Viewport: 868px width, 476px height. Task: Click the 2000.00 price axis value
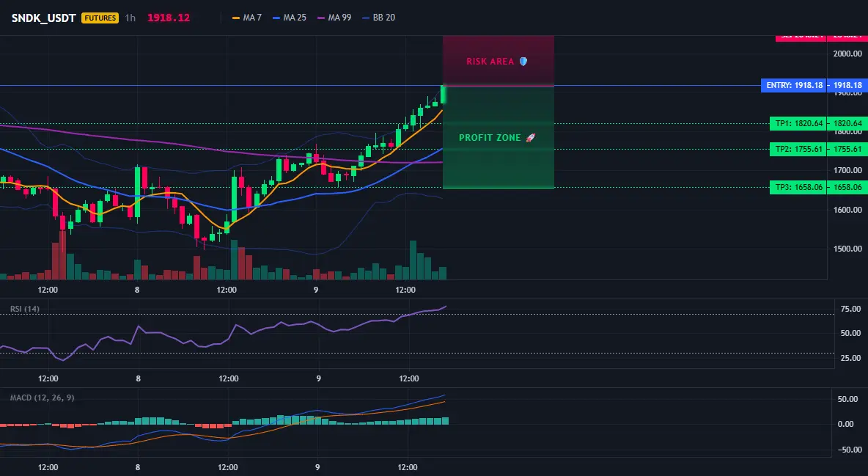click(x=847, y=54)
